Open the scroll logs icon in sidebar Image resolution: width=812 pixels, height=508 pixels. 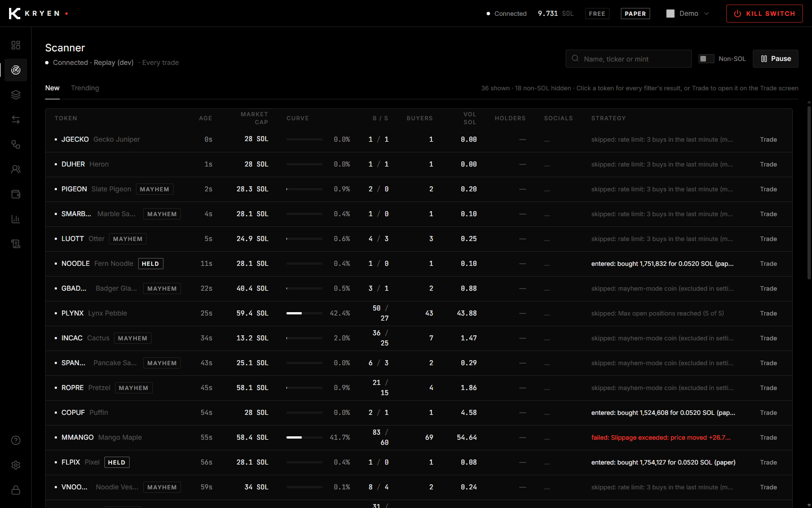(16, 244)
